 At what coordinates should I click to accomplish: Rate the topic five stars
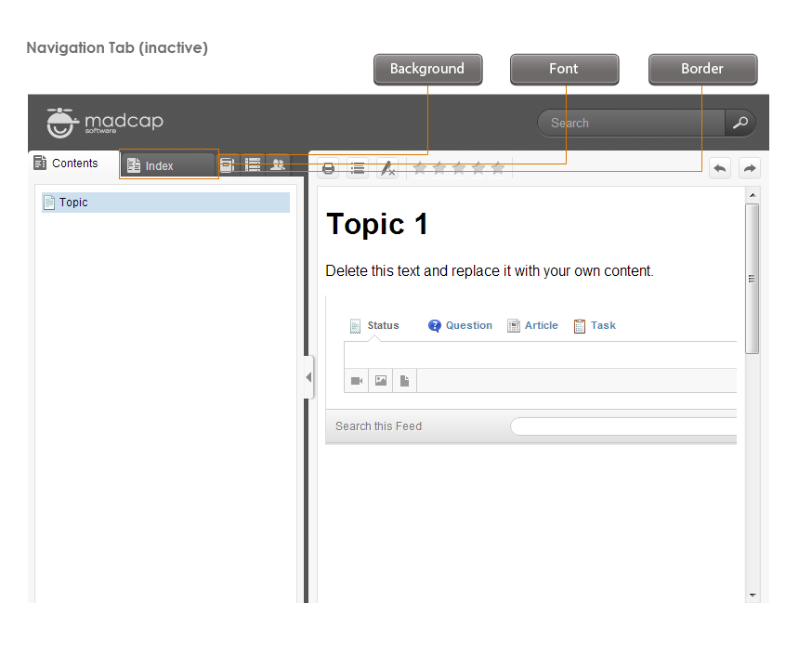point(498,168)
